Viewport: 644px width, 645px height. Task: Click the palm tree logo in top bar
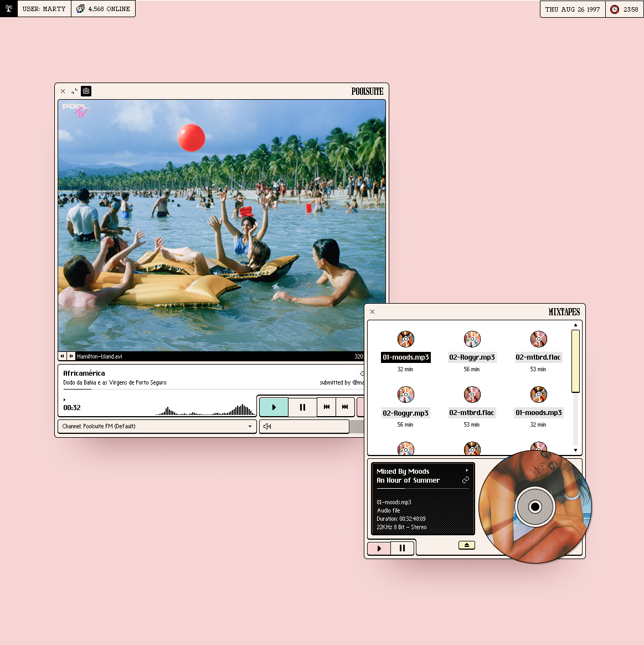[9, 9]
